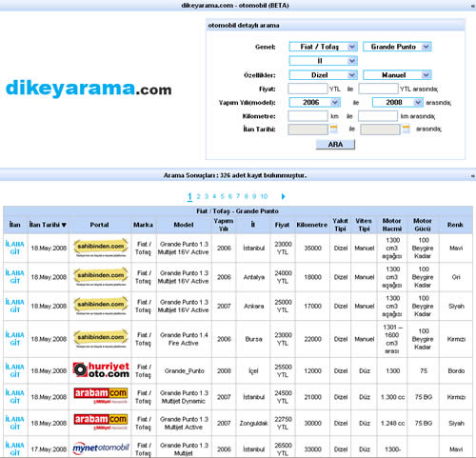Go to results page 3

click(207, 196)
